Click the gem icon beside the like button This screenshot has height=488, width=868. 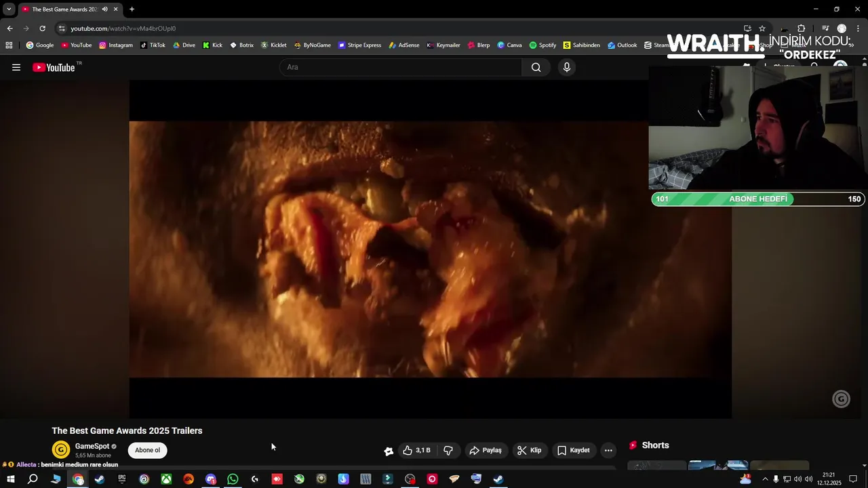389,451
